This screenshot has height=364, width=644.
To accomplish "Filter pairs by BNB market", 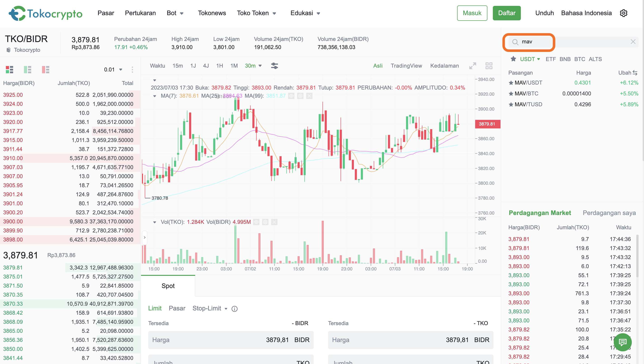I will [x=565, y=59].
